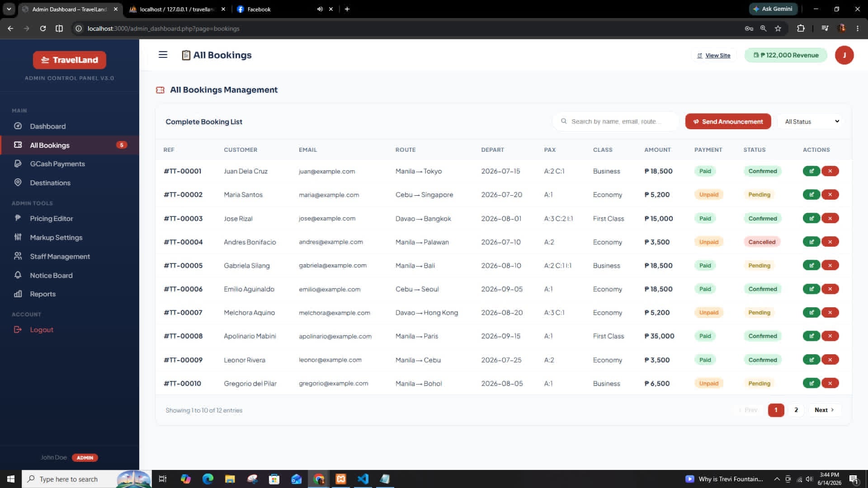Click the browser address bar URL
The width and height of the screenshot is (868, 488).
[163, 28]
